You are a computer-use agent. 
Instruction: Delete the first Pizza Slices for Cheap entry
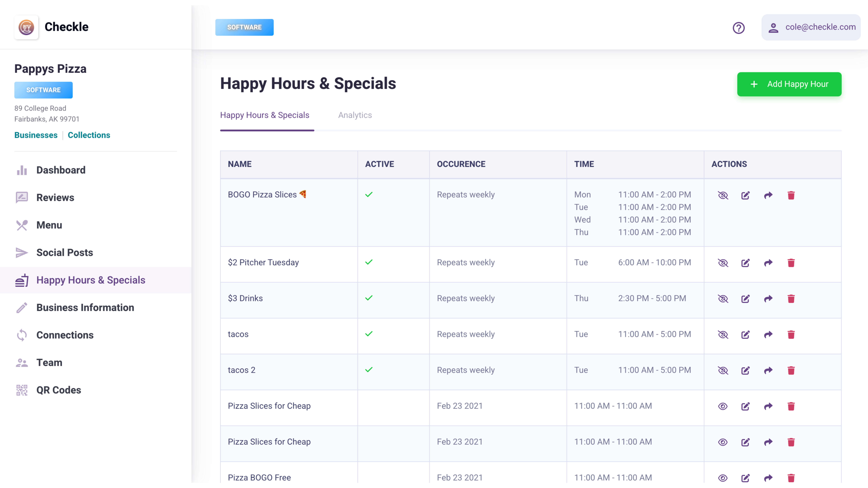791,406
